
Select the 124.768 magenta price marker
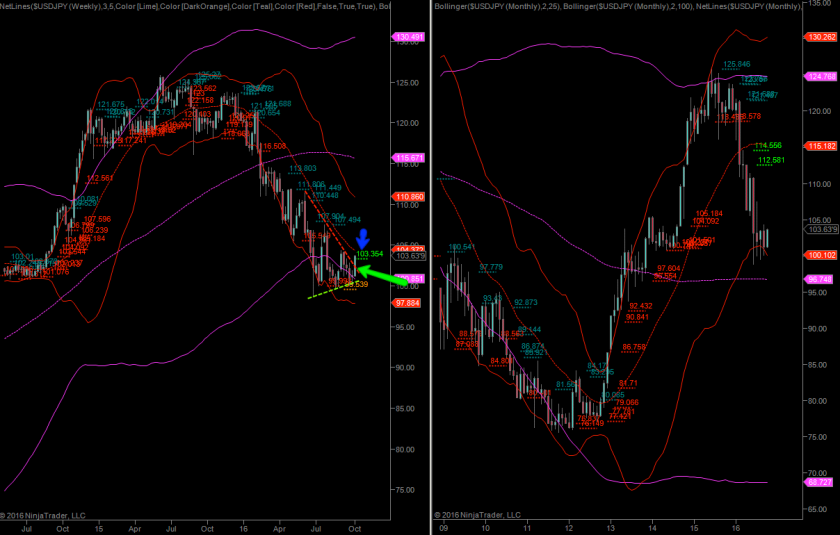coord(821,76)
